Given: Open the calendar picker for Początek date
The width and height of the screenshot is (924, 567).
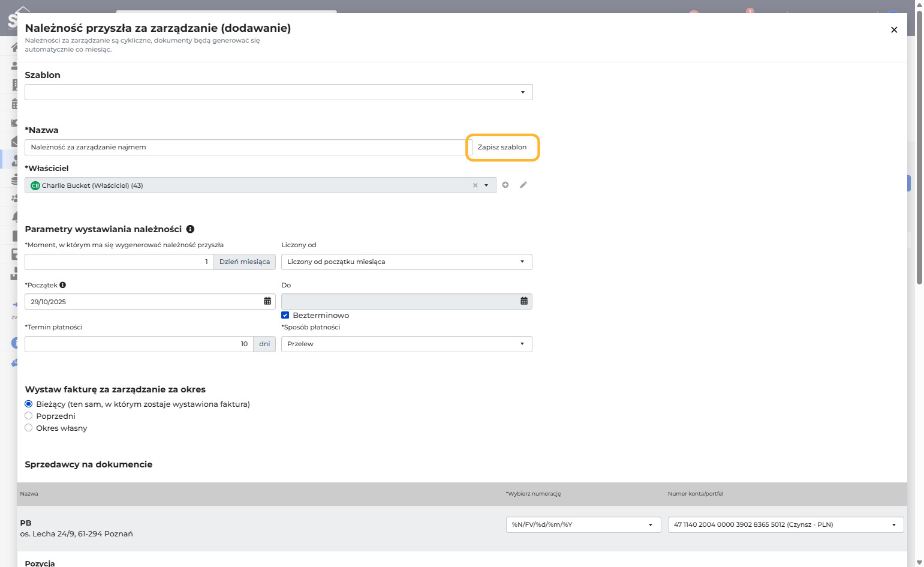Looking at the screenshot, I should click(267, 301).
